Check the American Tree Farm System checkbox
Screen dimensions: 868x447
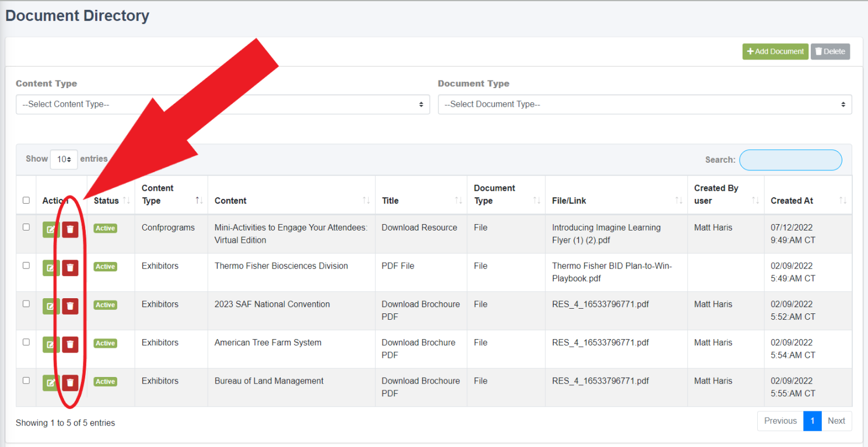pyautogui.click(x=26, y=342)
